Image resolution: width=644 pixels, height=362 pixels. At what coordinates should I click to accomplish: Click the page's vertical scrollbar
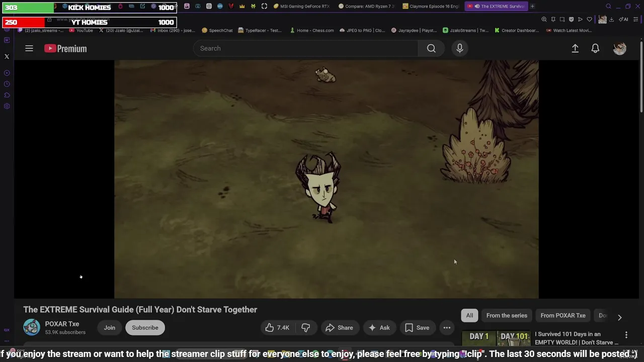(x=641, y=78)
